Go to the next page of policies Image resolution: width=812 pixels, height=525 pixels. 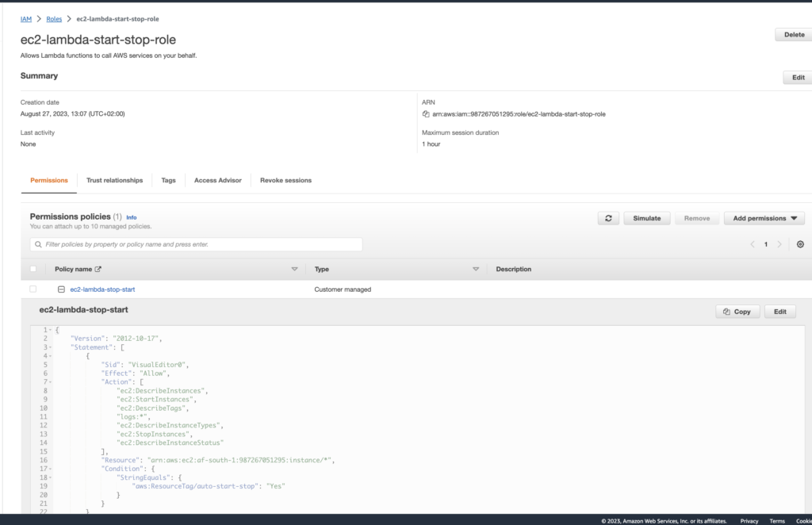click(779, 244)
